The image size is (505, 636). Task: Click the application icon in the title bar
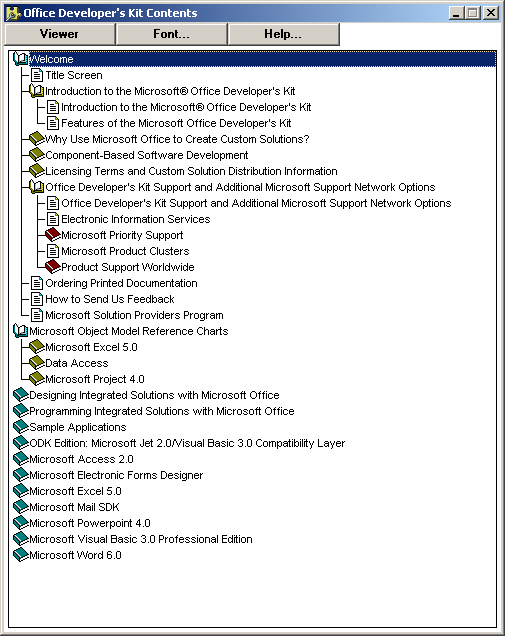[13, 13]
